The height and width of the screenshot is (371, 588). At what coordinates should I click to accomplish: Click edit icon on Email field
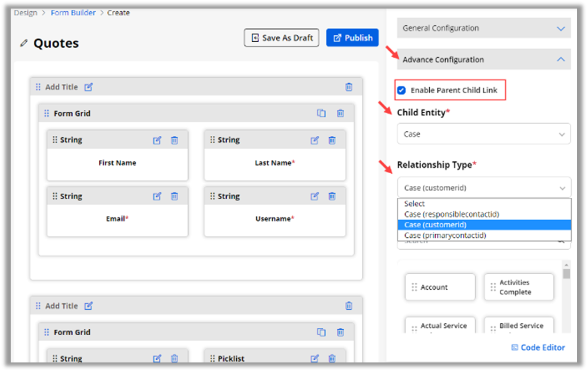157,196
